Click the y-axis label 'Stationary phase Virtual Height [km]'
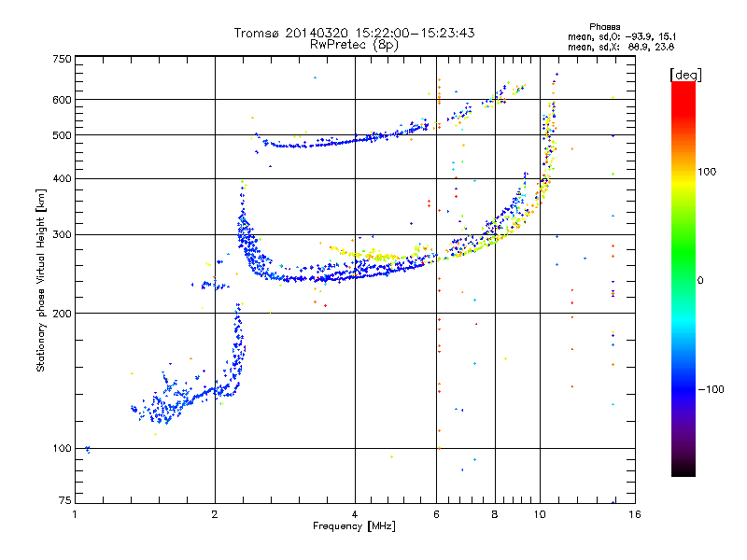747x560 pixels. (x=40, y=280)
